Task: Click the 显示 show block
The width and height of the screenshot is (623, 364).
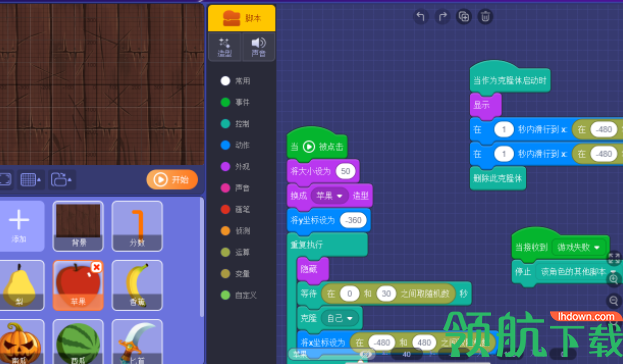Action: pos(486,106)
